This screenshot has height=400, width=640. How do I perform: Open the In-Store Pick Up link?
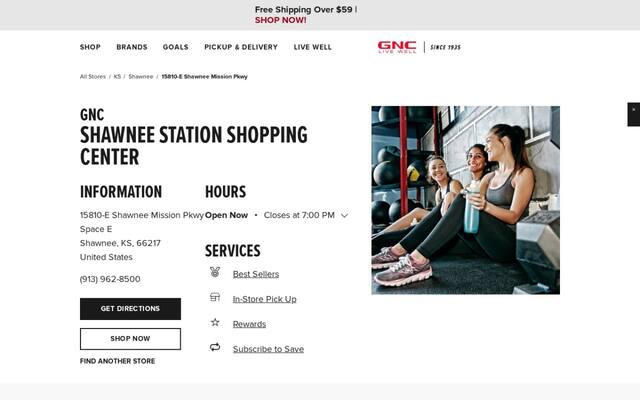264,299
